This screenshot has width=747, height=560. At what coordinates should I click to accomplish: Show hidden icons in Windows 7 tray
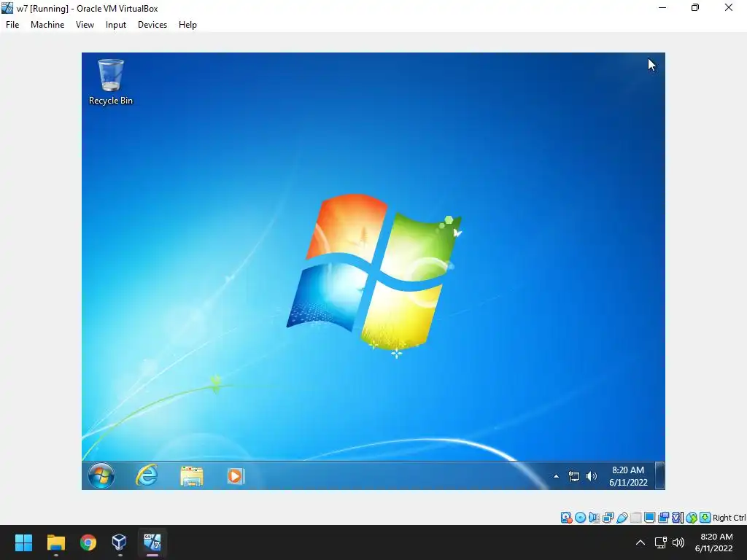(556, 476)
